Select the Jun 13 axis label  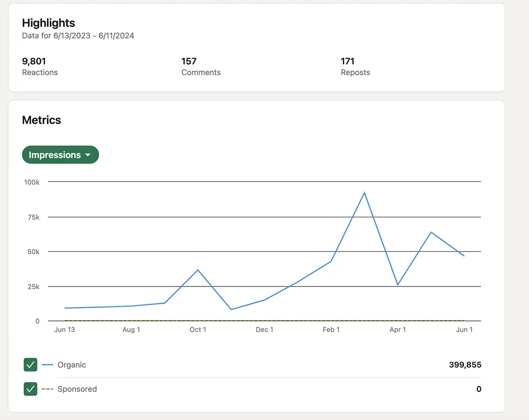pos(65,329)
